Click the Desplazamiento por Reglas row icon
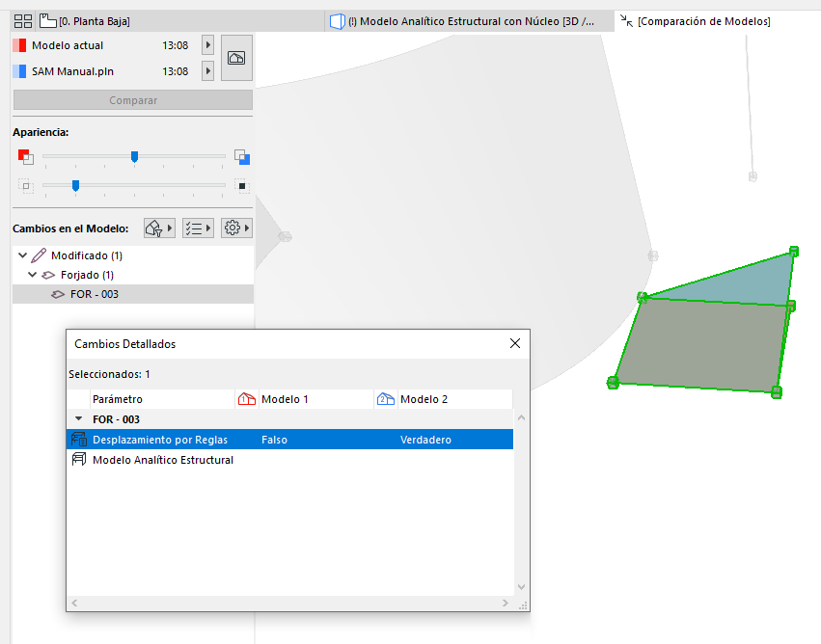The width and height of the screenshot is (821, 644). click(x=79, y=439)
